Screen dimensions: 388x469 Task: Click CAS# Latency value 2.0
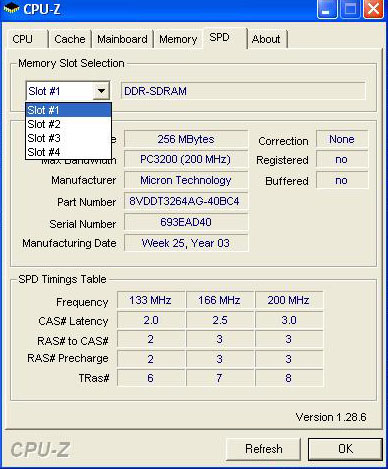coord(151,320)
